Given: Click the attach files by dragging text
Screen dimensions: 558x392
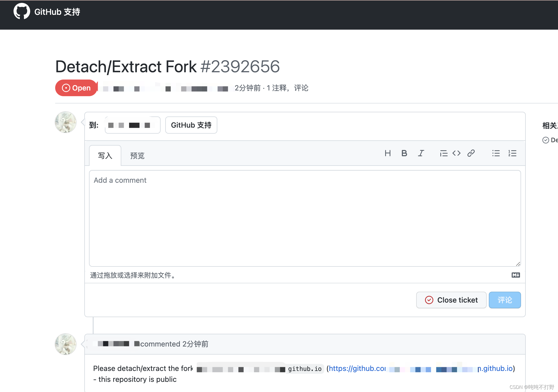Looking at the screenshot, I should [132, 275].
